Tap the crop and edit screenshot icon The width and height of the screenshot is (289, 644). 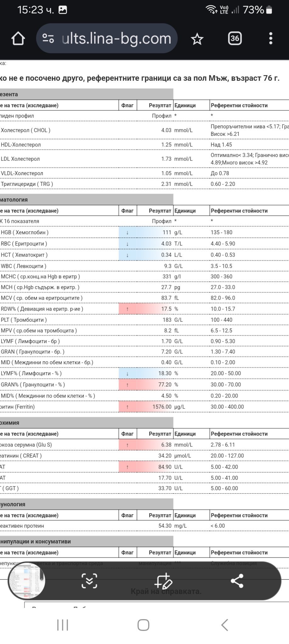[x=163, y=581]
